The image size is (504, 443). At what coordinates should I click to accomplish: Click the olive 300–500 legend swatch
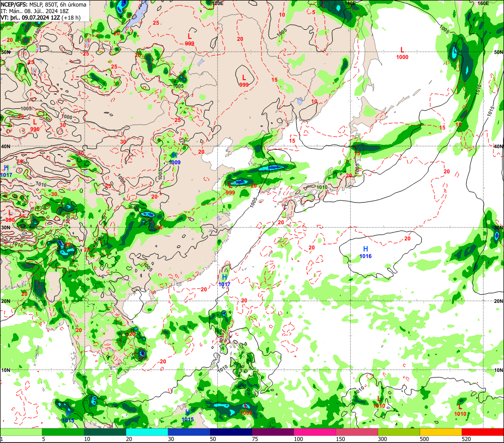(x=399, y=432)
